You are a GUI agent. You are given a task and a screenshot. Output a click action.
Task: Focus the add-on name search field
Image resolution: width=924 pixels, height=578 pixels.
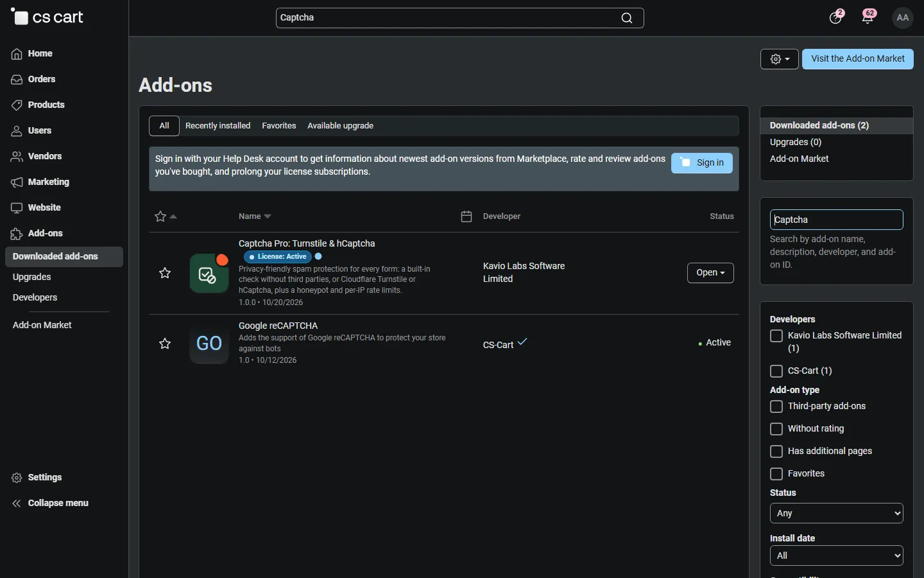[837, 220]
